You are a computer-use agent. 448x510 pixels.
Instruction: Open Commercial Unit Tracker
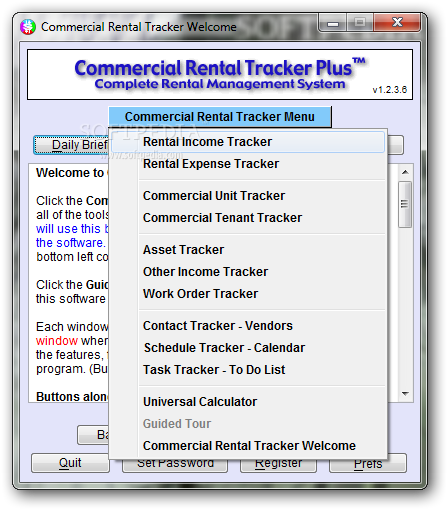(x=248, y=196)
